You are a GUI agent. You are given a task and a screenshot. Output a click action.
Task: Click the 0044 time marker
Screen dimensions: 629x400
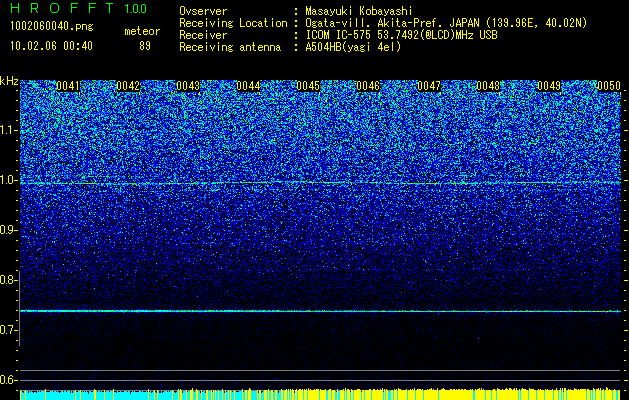click(248, 86)
